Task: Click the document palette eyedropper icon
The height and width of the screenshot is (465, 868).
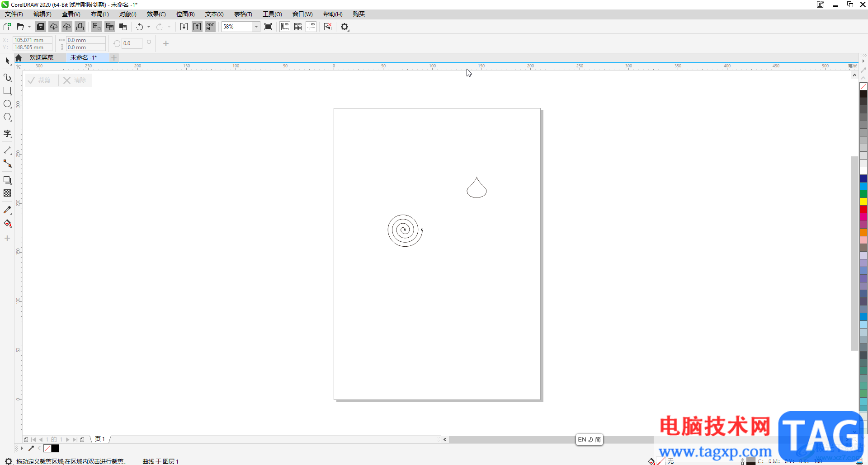Action: pos(31,448)
